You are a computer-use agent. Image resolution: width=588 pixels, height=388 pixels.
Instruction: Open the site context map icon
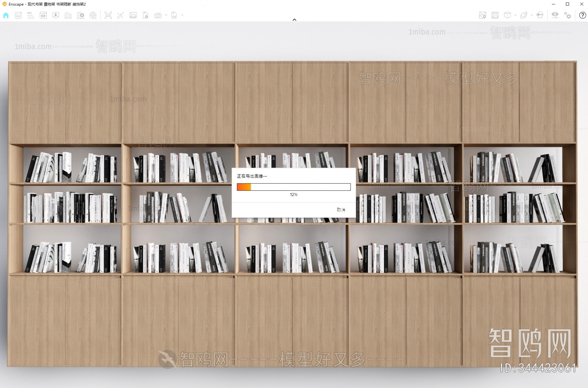click(483, 15)
